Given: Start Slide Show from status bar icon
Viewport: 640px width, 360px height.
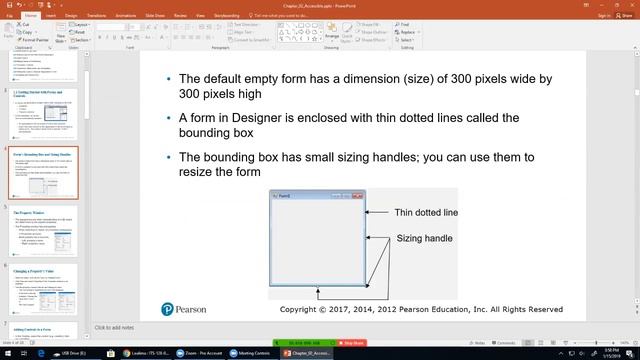Looking at the screenshot, I should click(565, 343).
